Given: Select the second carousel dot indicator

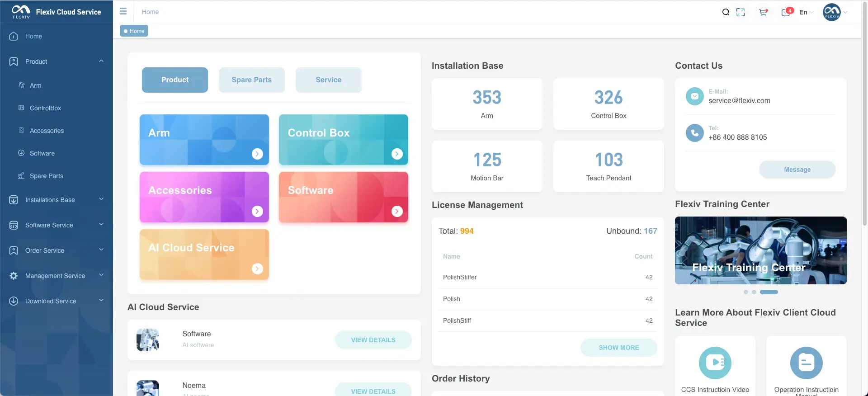Looking at the screenshot, I should 754,292.
